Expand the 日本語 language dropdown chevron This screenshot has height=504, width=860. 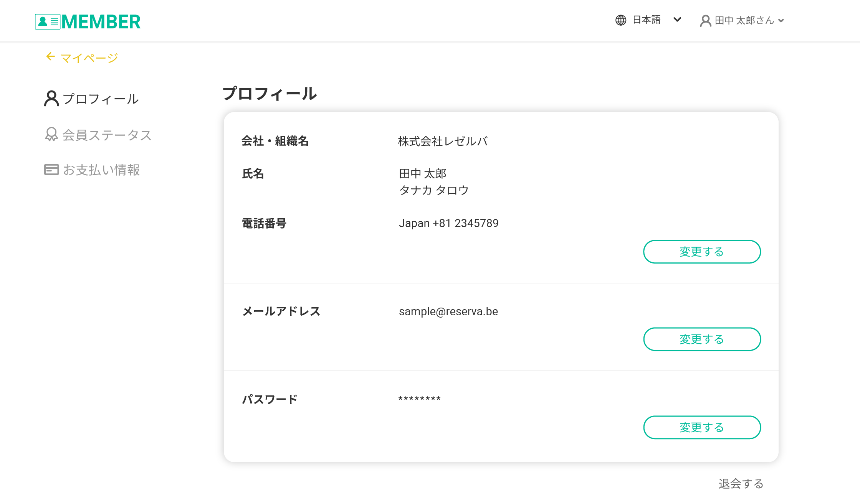(677, 20)
